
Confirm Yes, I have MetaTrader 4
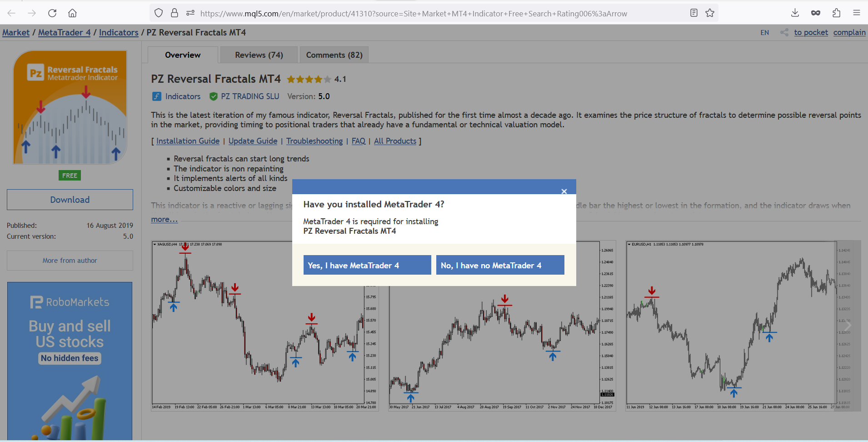(367, 265)
